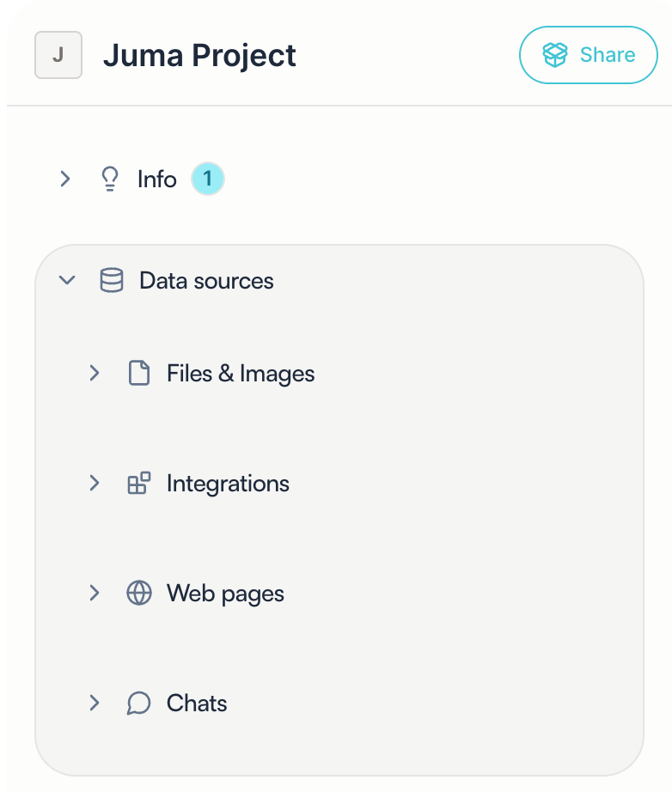Select the Chats label
This screenshot has height=792, width=672.
point(197,704)
